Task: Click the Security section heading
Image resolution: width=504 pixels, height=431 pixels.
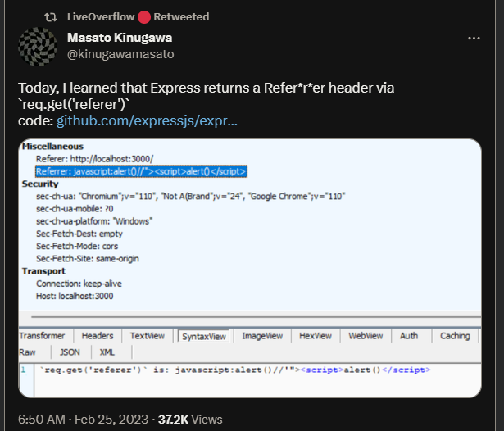Action: pyautogui.click(x=40, y=184)
